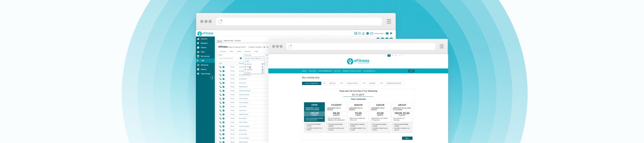Click the Contact Details step
Screen dimensions: 644x143
353,83
